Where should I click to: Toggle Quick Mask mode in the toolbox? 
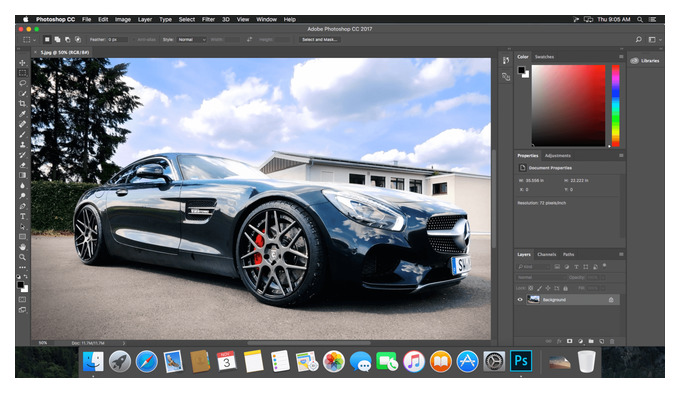coord(23,299)
